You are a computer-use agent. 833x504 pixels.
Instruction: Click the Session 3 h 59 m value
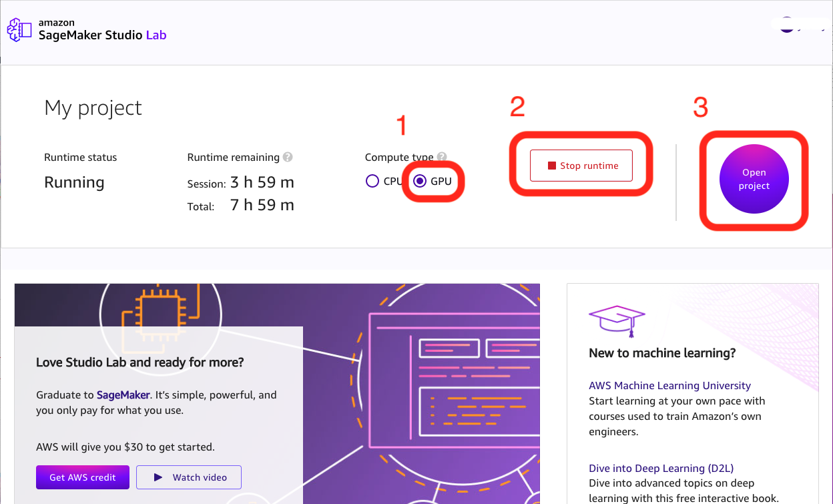(x=262, y=182)
